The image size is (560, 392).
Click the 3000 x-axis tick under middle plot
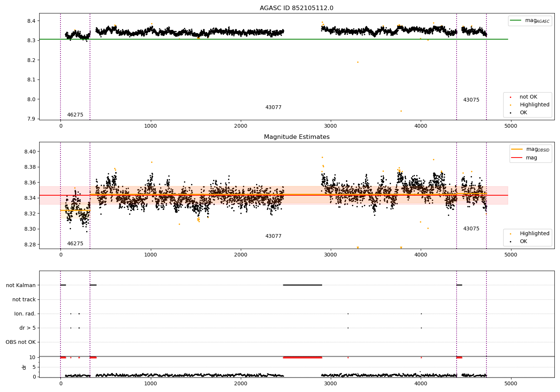pyautogui.click(x=331, y=255)
